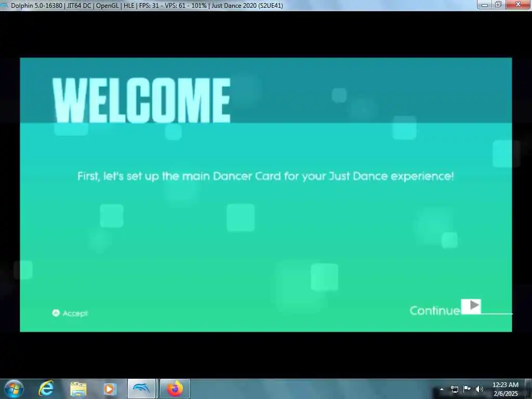The height and width of the screenshot is (399, 532).
Task: Click the Continue arrow play icon
Action: click(471, 307)
